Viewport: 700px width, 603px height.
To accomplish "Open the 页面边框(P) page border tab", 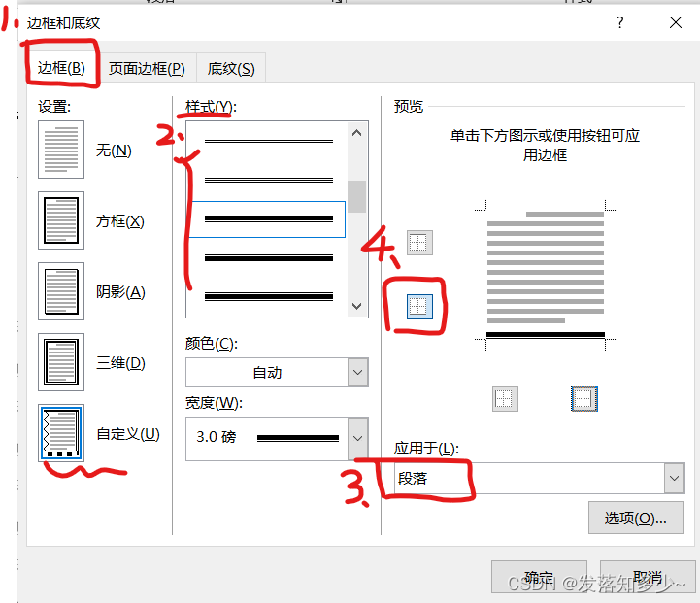I will [x=147, y=69].
